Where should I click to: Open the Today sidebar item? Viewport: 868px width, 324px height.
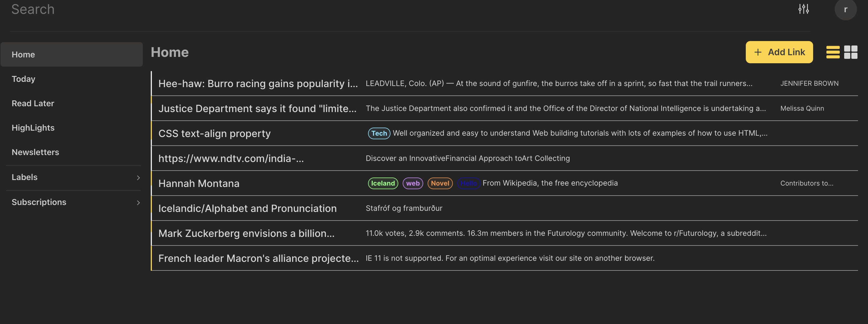[24, 79]
